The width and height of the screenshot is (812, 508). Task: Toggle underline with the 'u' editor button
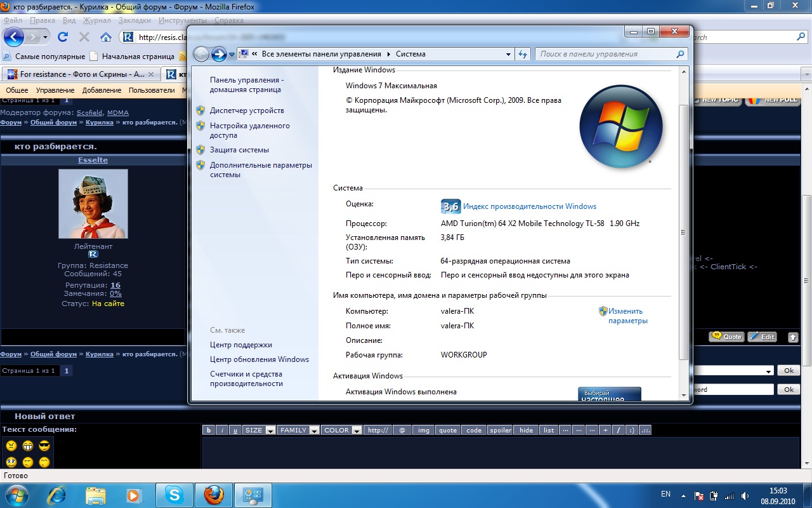pyautogui.click(x=236, y=430)
